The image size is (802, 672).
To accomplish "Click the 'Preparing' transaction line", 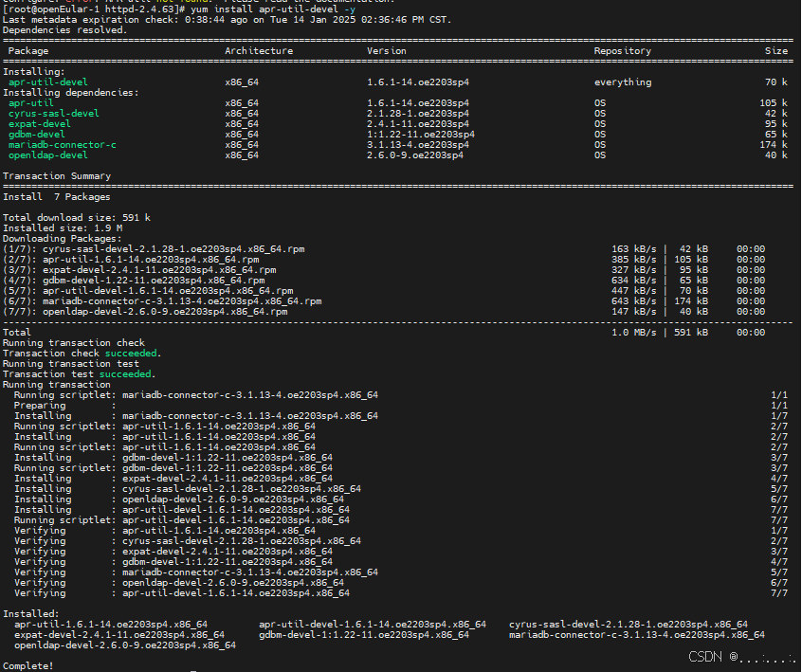I will tap(400, 406).
